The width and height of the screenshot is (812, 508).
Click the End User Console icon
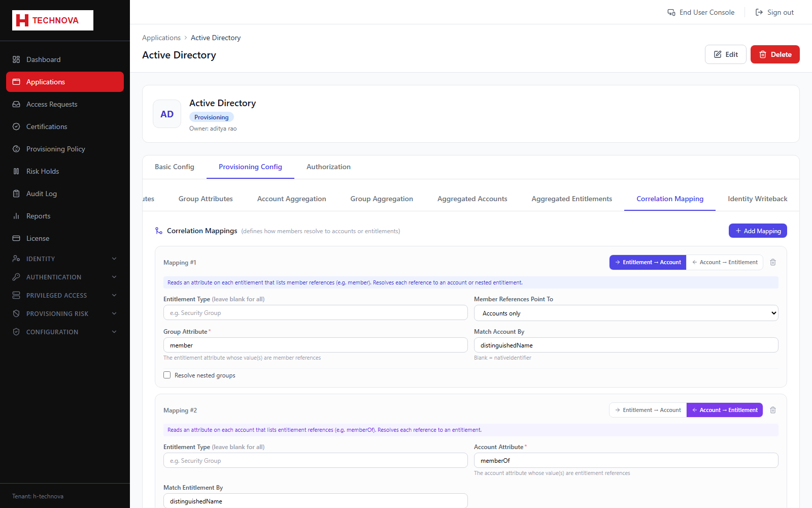[671, 12]
